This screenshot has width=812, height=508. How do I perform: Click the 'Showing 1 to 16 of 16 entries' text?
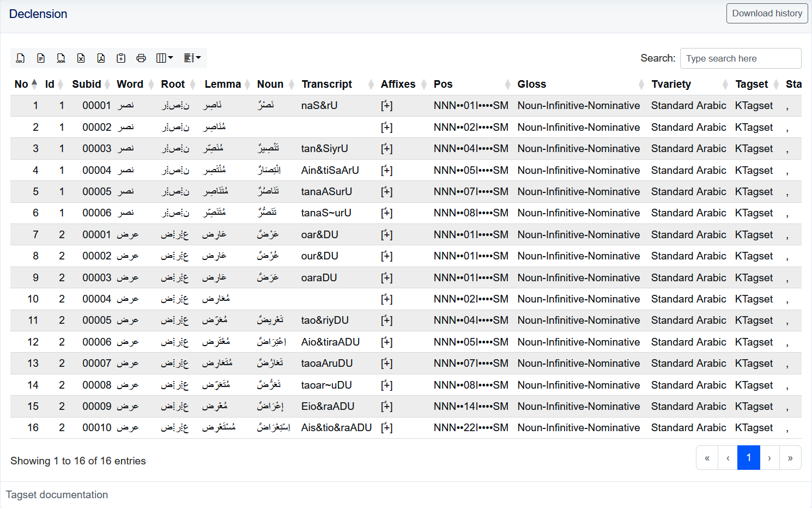(x=78, y=461)
